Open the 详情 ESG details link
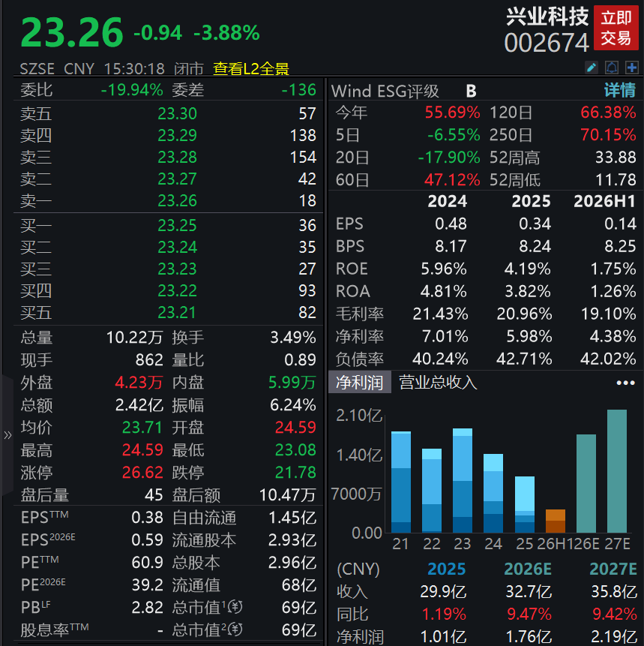This screenshot has height=646, width=644. [620, 90]
